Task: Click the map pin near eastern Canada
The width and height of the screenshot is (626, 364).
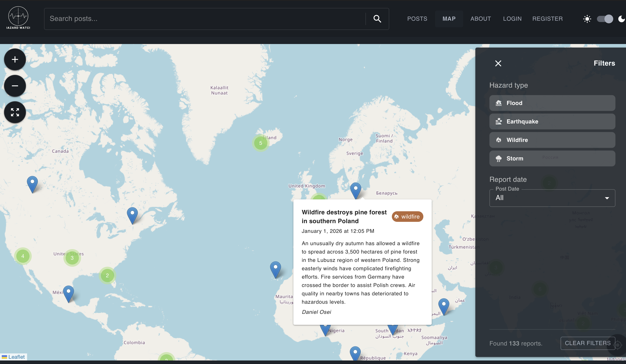Action: pyautogui.click(x=132, y=216)
